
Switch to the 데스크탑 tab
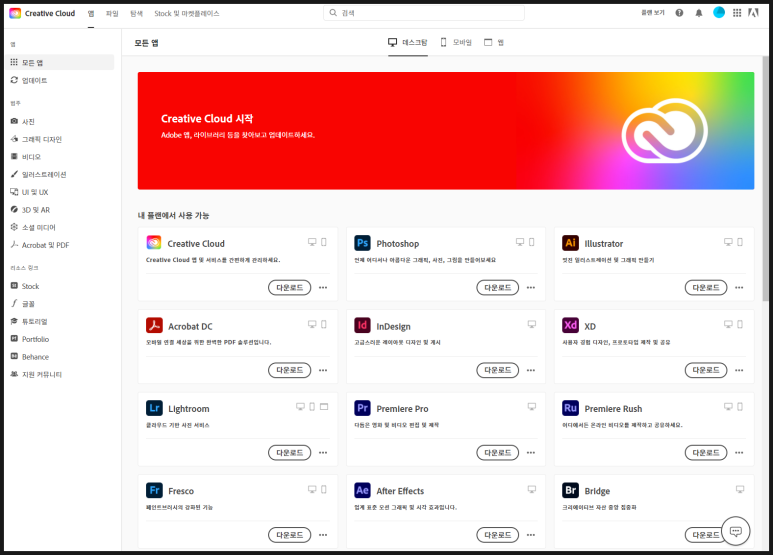pos(408,42)
